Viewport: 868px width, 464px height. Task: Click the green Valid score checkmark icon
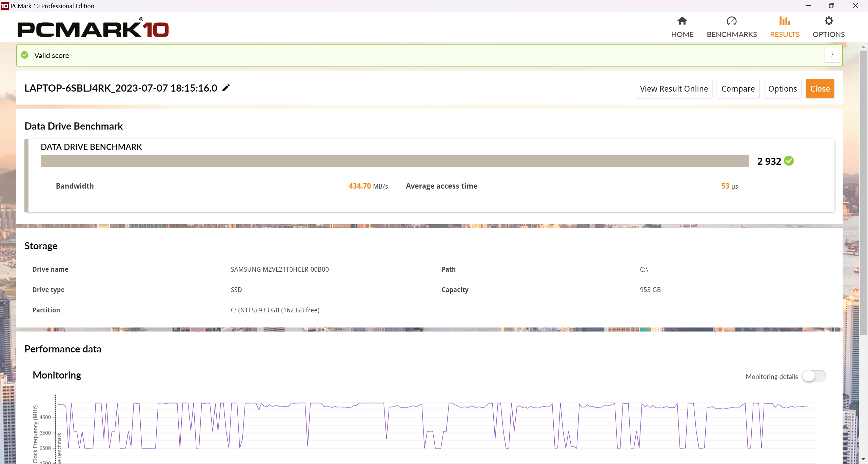25,55
